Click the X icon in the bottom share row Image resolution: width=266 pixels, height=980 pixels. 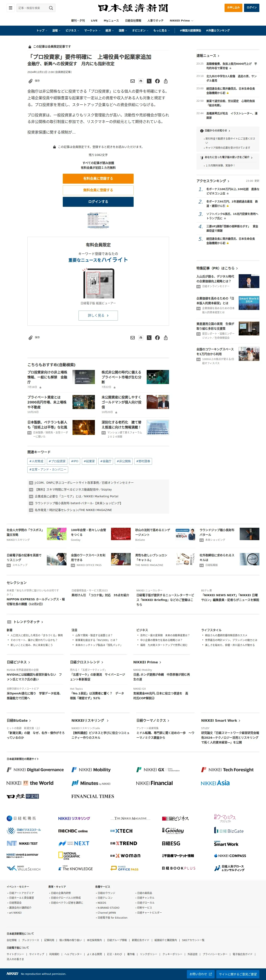coord(149,337)
